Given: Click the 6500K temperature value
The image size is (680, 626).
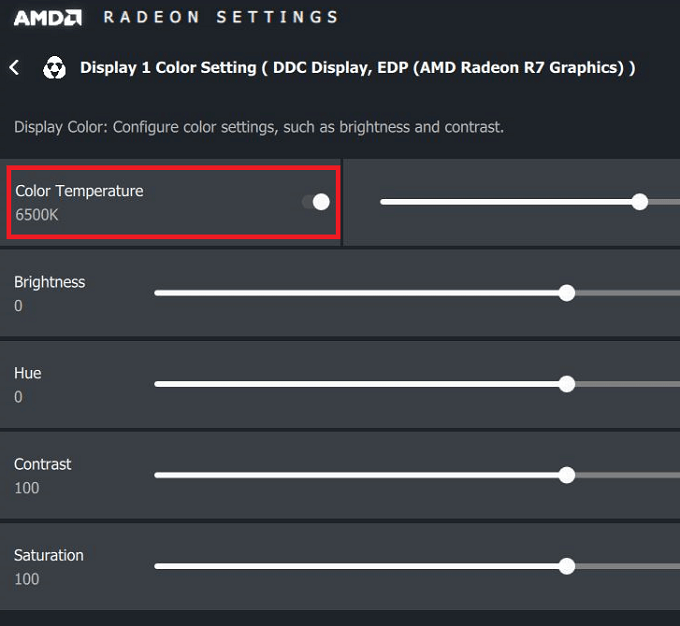Looking at the screenshot, I should 37,215.
